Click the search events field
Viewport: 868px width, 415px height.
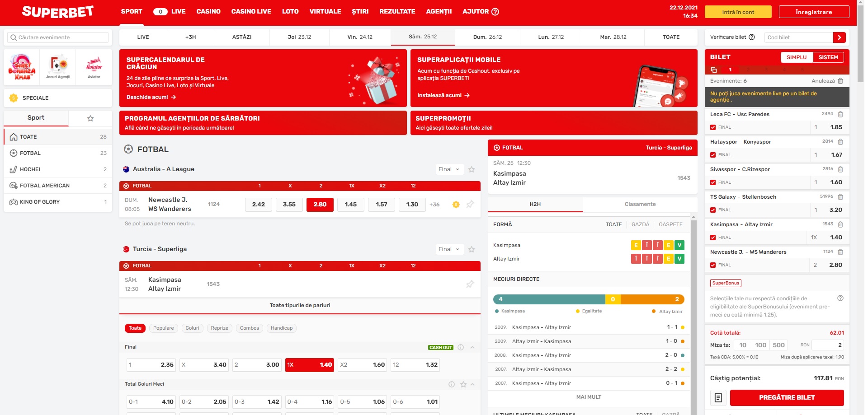pos(58,37)
